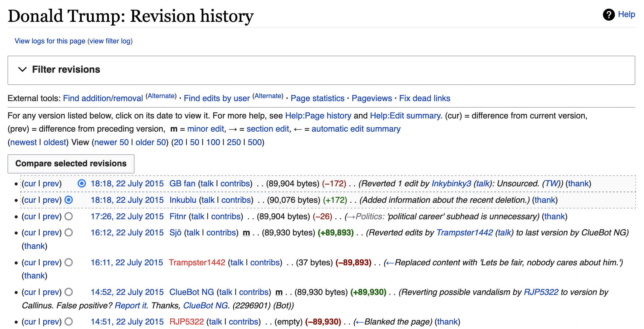
Task: Open the Pageviews tool link
Action: 371,98
